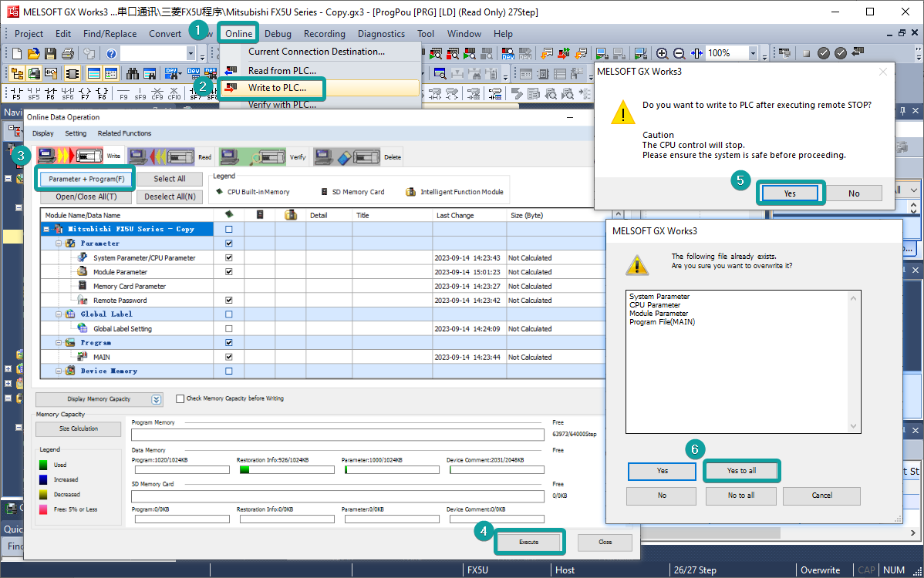Uncheck the MAIN program checkbox

click(x=228, y=357)
